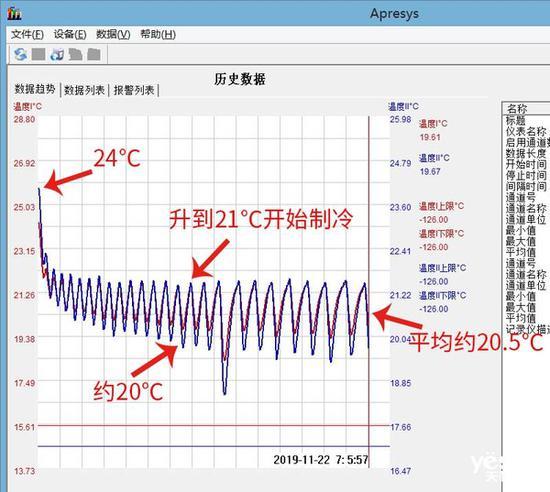
Task: Click left axis value 26.92
Action: point(24,163)
